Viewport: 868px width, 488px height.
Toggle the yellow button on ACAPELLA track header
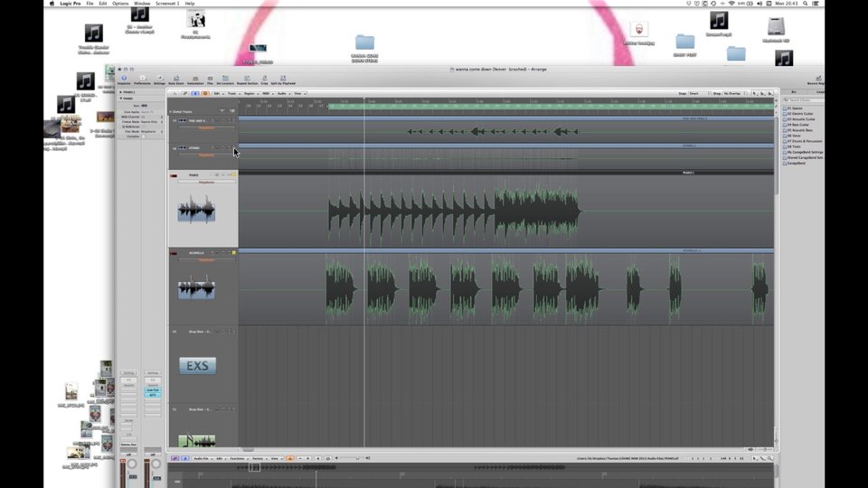pos(234,253)
